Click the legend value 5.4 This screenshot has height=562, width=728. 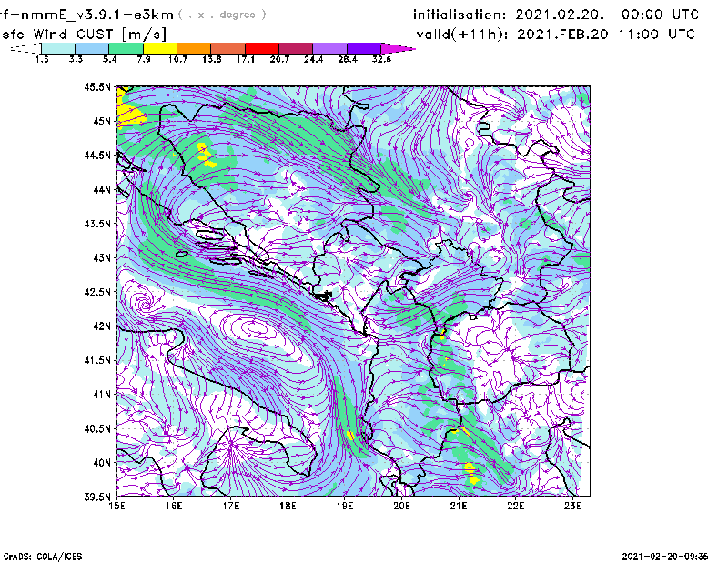coord(109,59)
